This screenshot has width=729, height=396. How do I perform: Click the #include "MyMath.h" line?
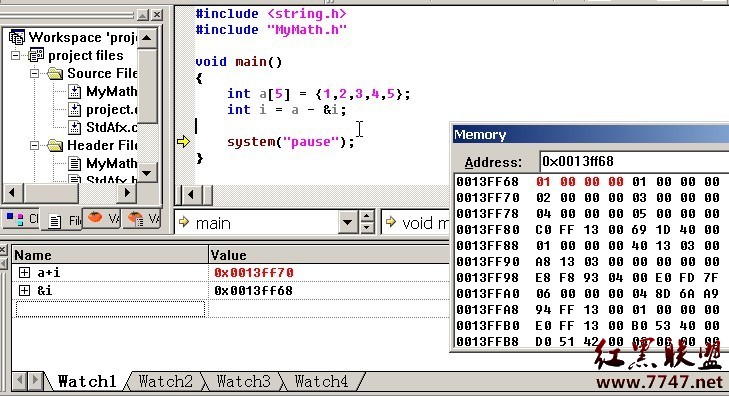click(x=271, y=30)
